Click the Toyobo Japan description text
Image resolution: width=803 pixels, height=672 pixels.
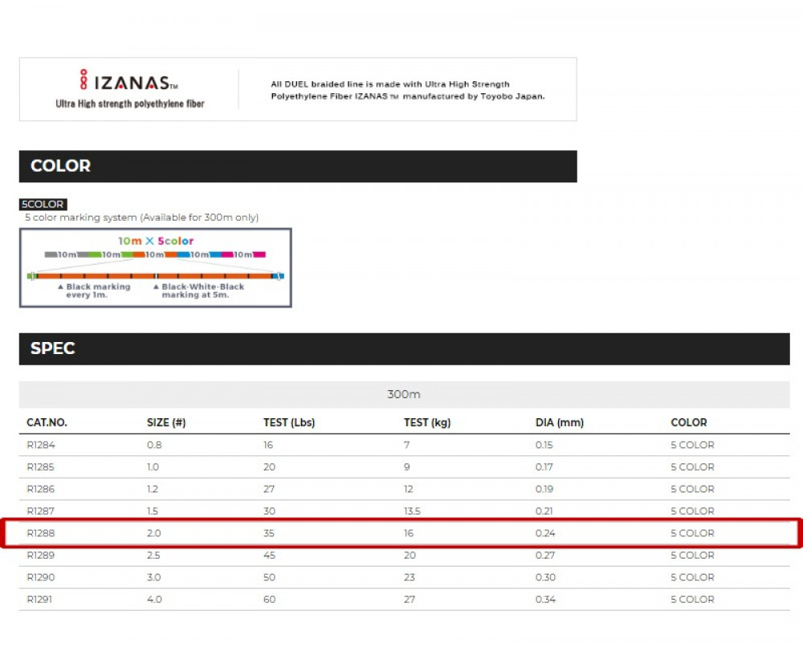[x=408, y=90]
